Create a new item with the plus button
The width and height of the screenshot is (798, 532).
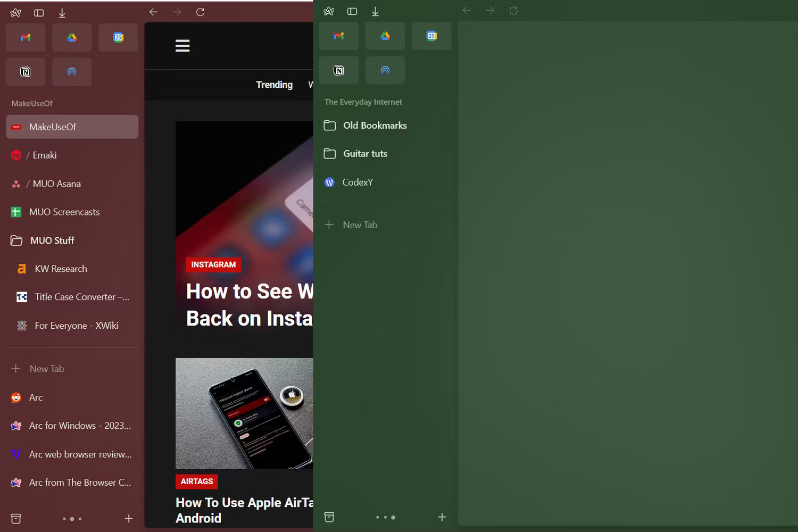tap(128, 518)
